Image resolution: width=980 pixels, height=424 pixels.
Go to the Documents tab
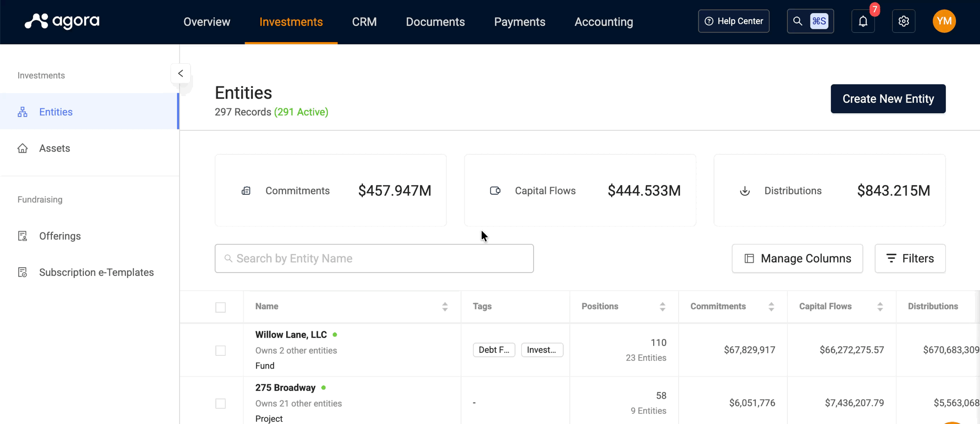pos(435,22)
